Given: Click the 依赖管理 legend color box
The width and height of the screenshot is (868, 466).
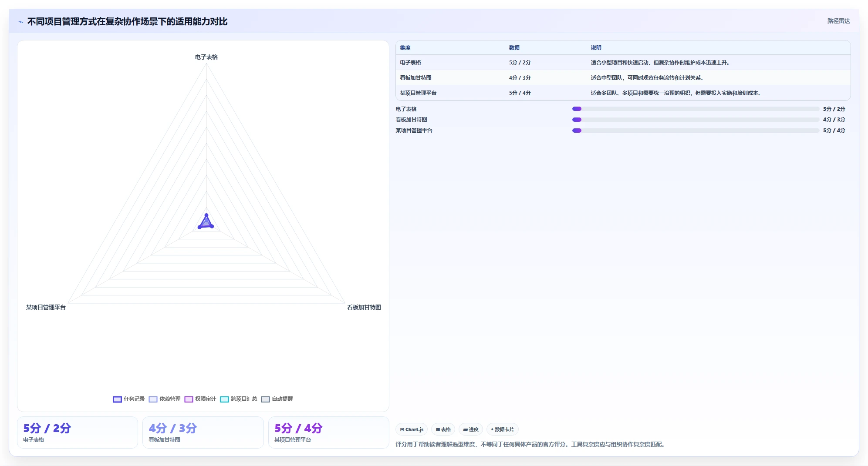Looking at the screenshot, I should 153,399.
